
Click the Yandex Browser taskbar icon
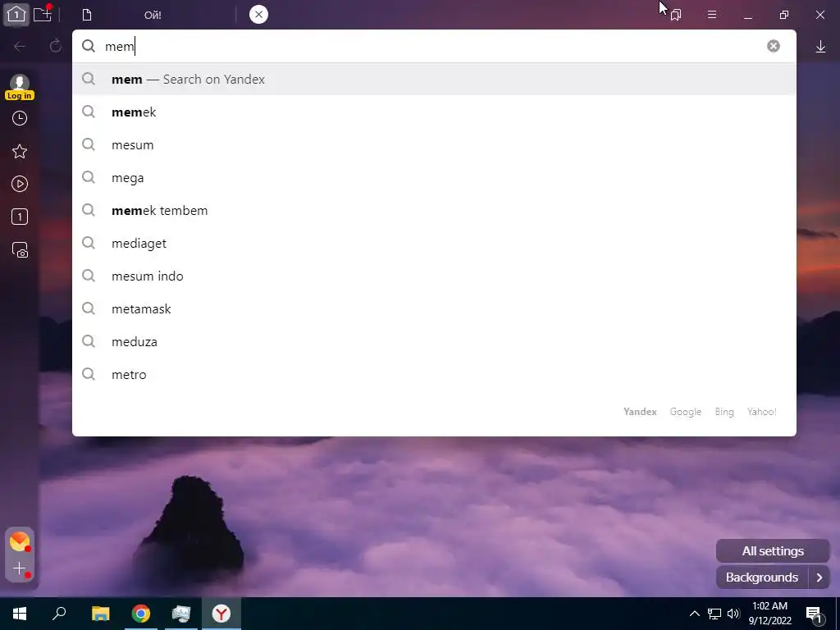221,614
